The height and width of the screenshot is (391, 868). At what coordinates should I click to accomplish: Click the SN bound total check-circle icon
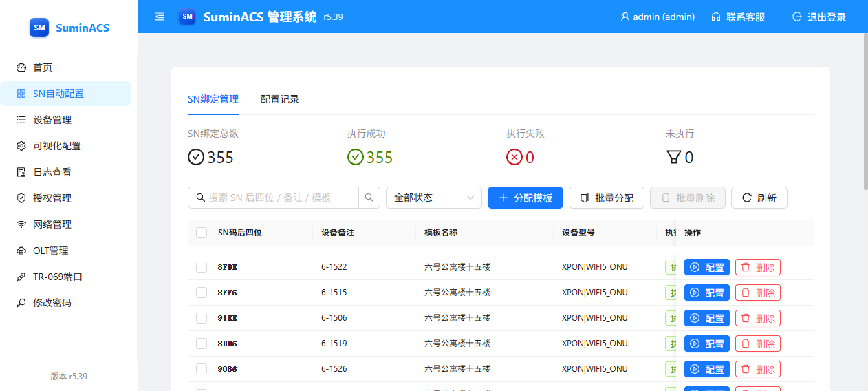pyautogui.click(x=196, y=157)
